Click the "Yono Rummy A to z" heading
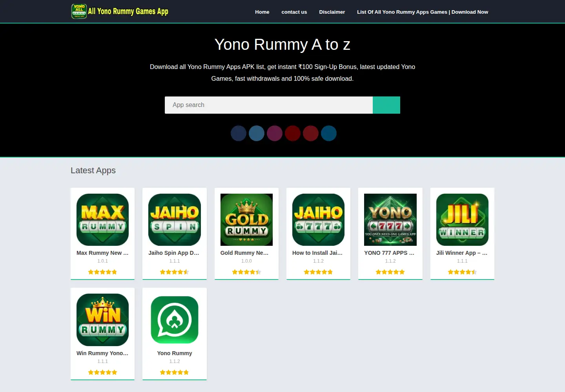 [282, 45]
